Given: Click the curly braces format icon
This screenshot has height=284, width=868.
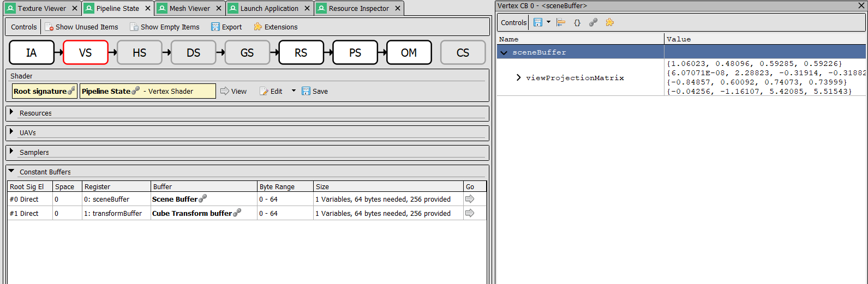Looking at the screenshot, I should (x=577, y=22).
